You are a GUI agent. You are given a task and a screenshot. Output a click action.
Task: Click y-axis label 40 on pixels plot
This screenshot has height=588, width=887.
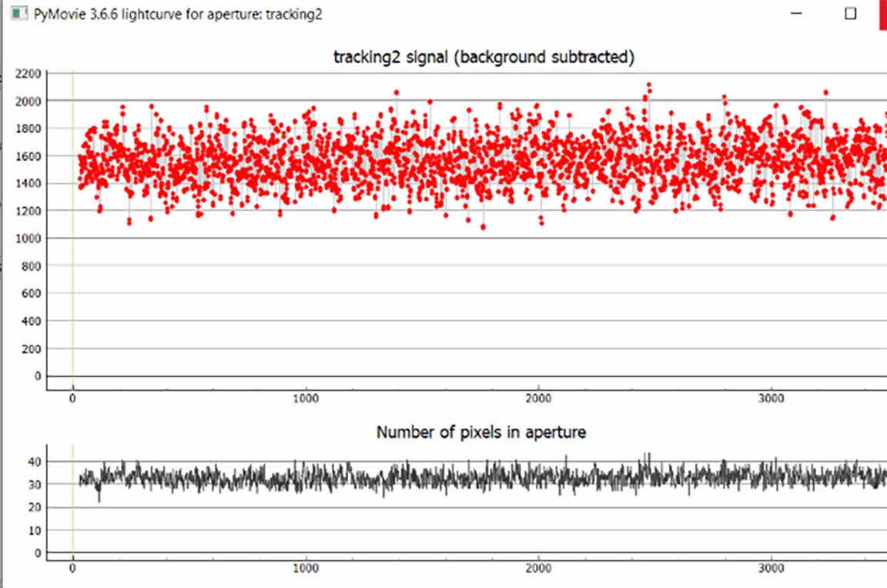(35, 462)
